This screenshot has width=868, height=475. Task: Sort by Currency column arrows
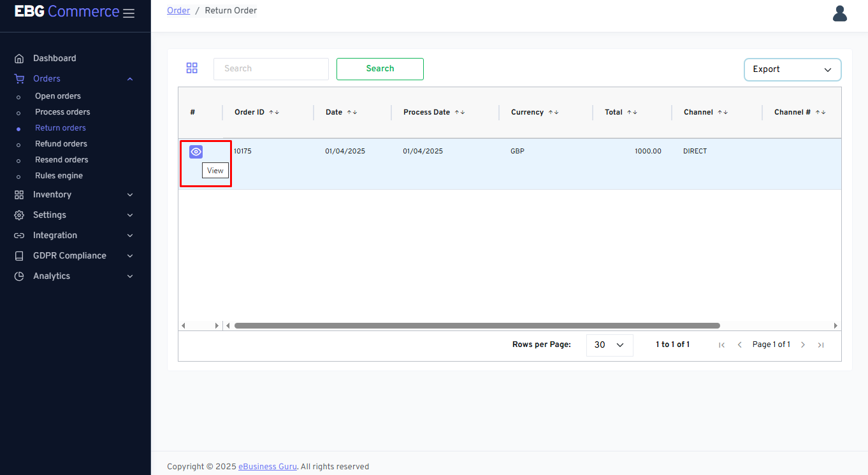click(553, 112)
